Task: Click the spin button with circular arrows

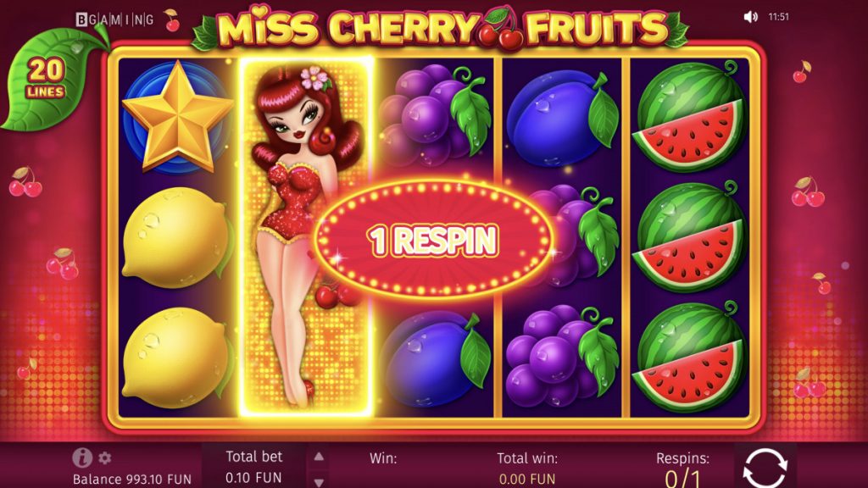Action: tap(765, 468)
